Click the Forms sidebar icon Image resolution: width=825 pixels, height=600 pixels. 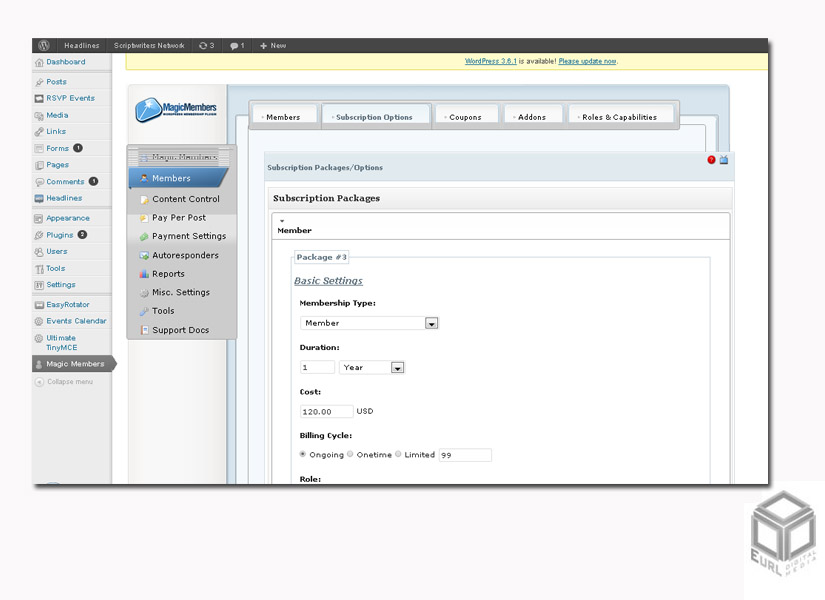39,148
